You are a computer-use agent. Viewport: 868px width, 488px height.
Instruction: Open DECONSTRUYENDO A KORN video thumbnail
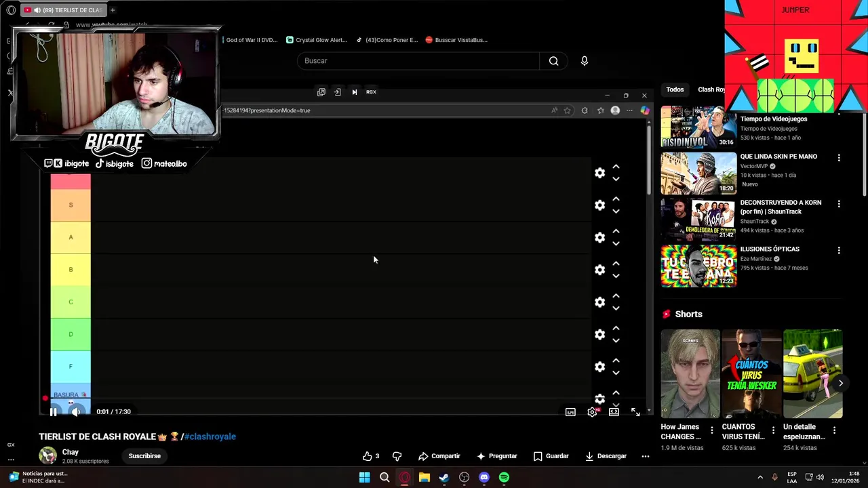[698, 220]
